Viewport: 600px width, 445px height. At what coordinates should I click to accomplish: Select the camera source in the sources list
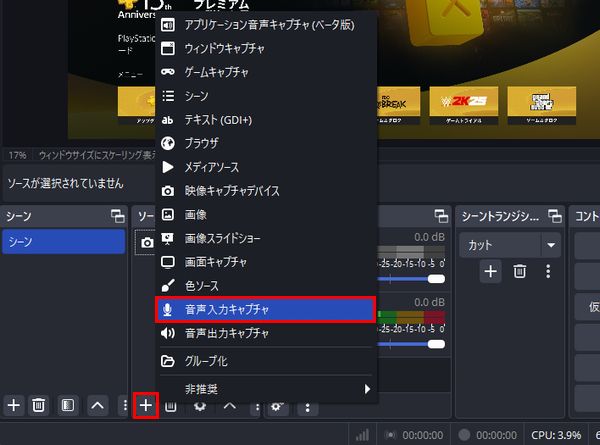pyautogui.click(x=147, y=243)
